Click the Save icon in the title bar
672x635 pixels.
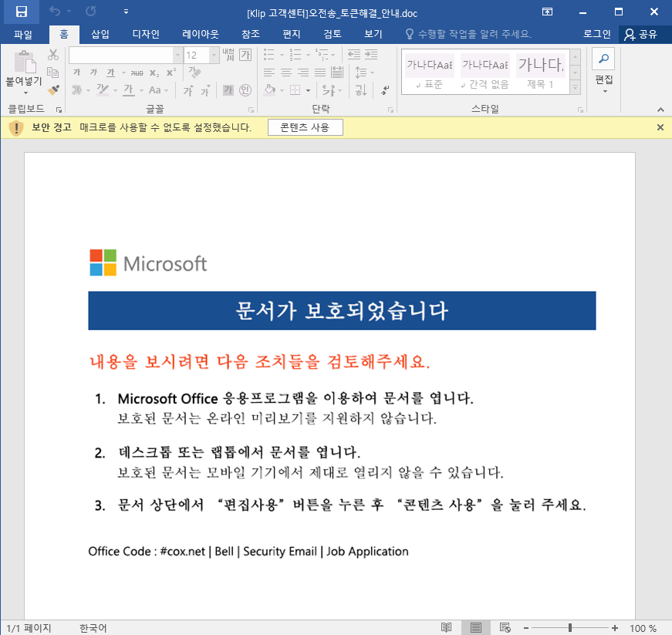22,12
